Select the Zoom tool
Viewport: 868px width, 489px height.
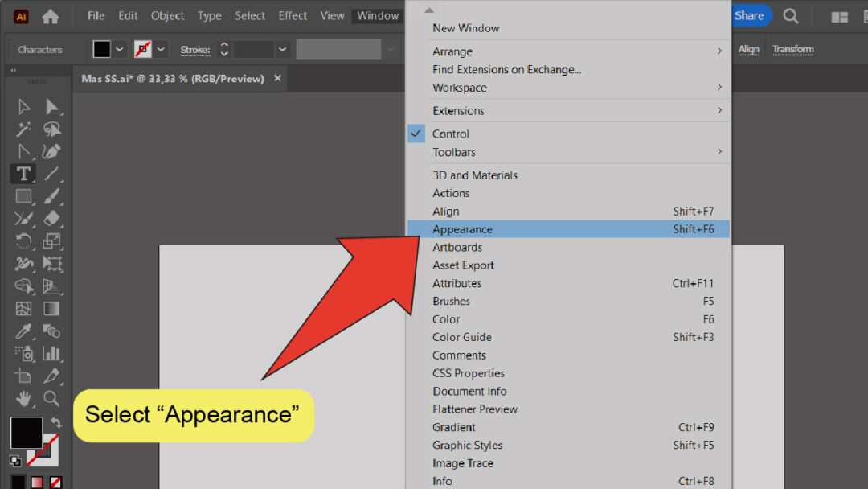(50, 399)
